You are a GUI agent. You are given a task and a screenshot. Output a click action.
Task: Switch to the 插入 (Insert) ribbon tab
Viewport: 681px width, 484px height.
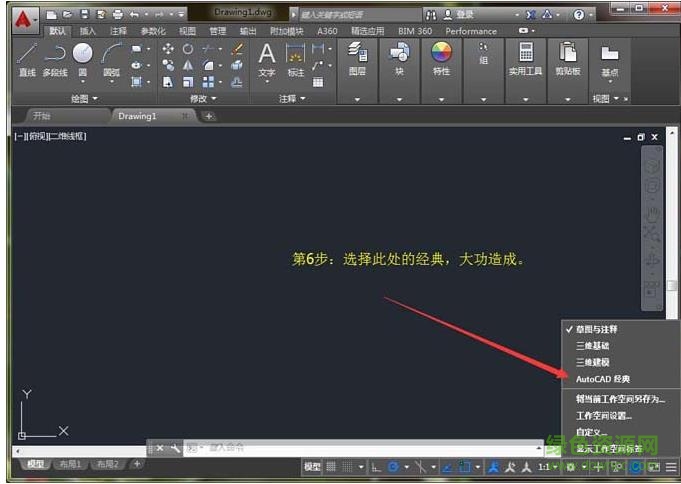pos(87,31)
